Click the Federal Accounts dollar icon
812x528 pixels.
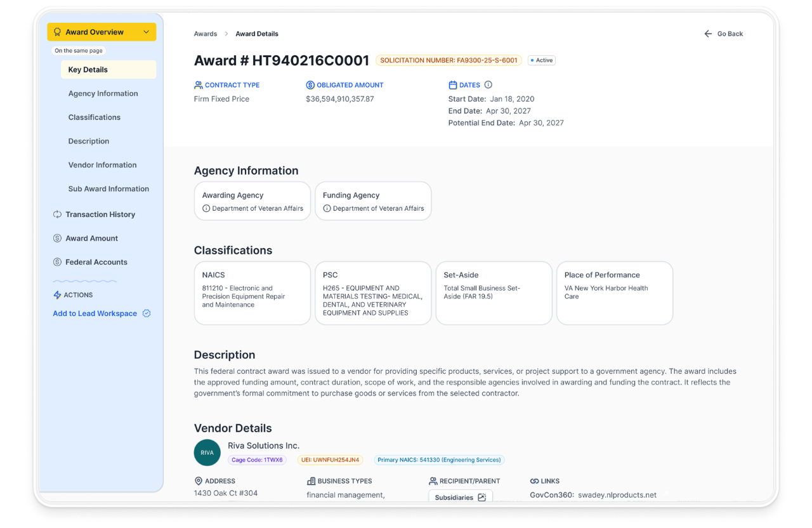57,262
